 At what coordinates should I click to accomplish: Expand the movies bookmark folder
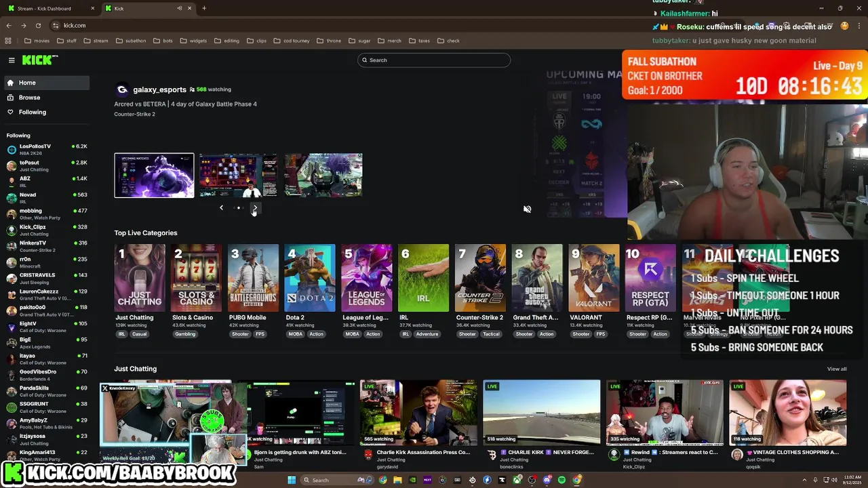pyautogui.click(x=37, y=41)
